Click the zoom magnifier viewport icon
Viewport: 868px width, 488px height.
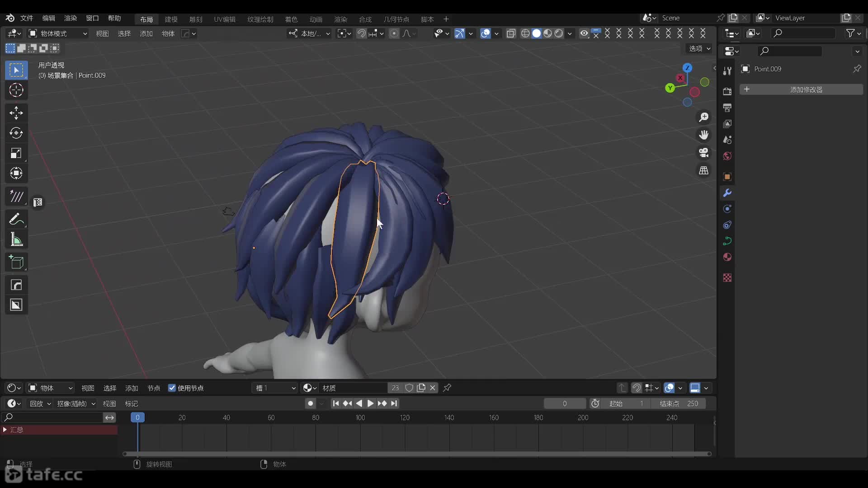pos(704,117)
